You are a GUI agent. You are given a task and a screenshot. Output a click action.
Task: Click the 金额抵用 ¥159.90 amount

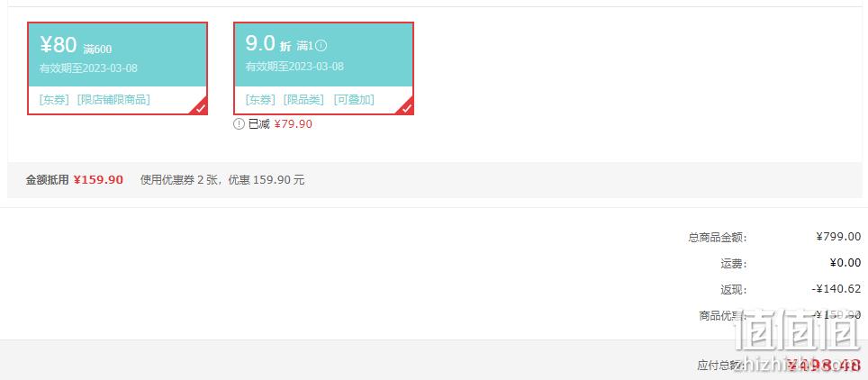click(x=98, y=180)
